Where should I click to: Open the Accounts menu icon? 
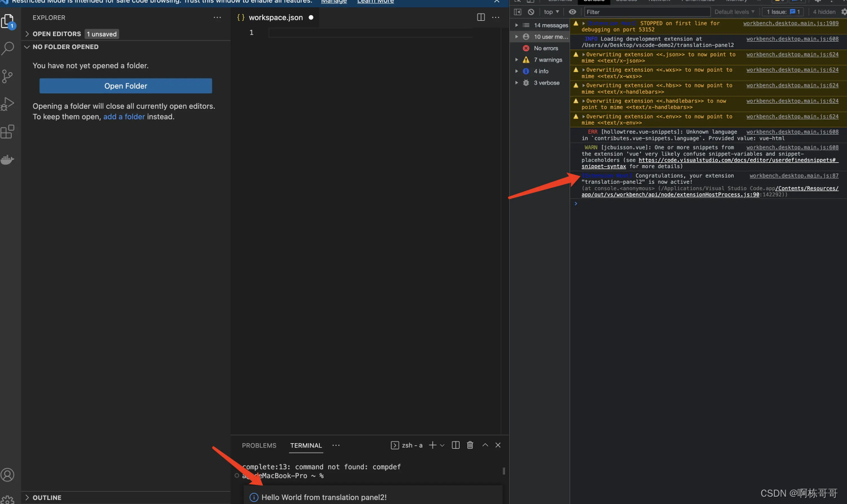(8, 475)
